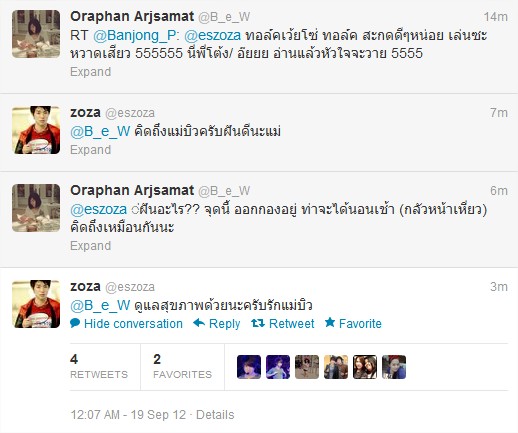
Task: View the 4 Retweets list
Action: click(x=99, y=367)
